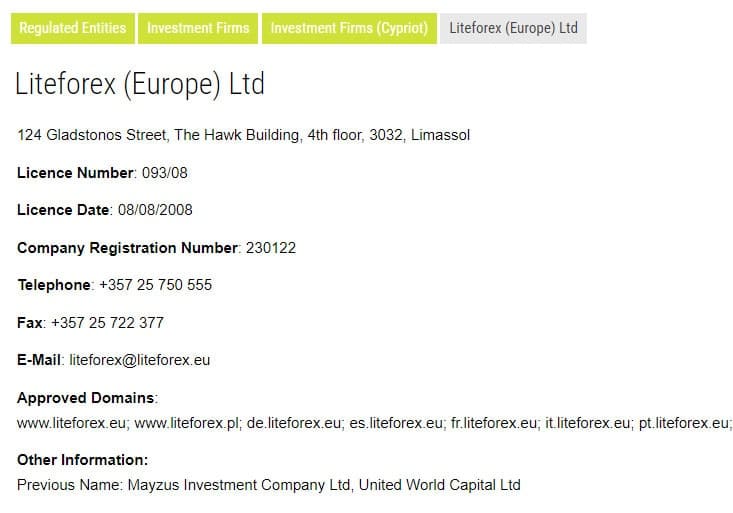This screenshot has width=733, height=513.
Task: Go to the Investment Firms breadcrumb
Action: (198, 28)
